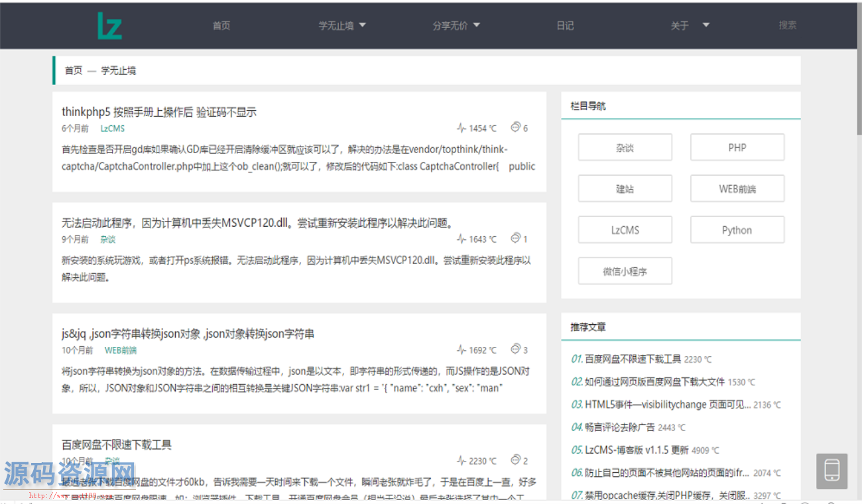Click the mobile phone icon at bottom right
Image resolution: width=862 pixels, height=504 pixels.
(831, 471)
